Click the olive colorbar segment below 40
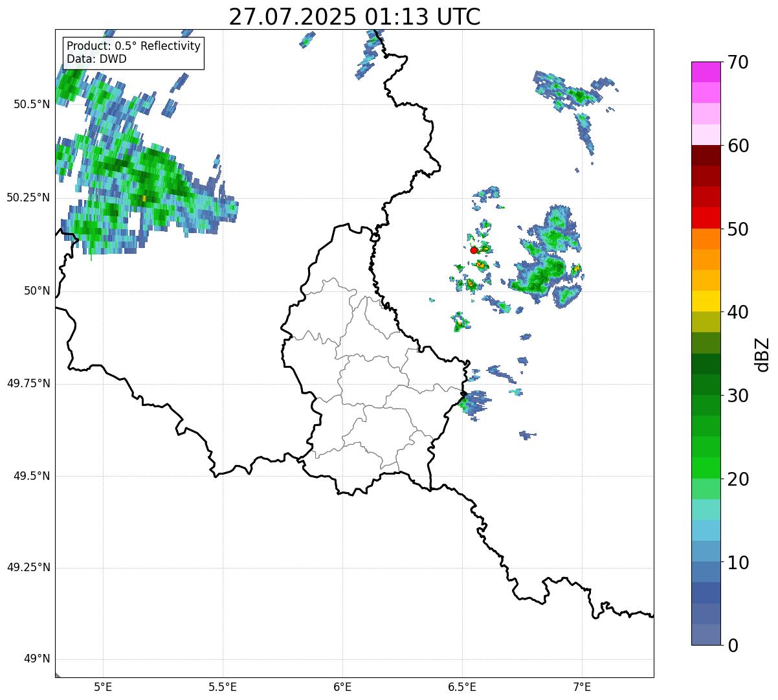Viewport: 778px width, 700px height. (706, 322)
